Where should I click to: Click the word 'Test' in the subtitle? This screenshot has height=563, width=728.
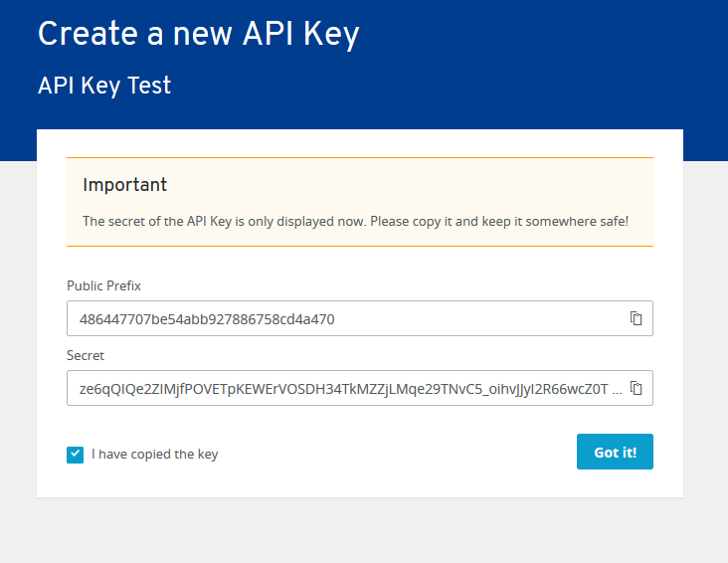click(150, 86)
